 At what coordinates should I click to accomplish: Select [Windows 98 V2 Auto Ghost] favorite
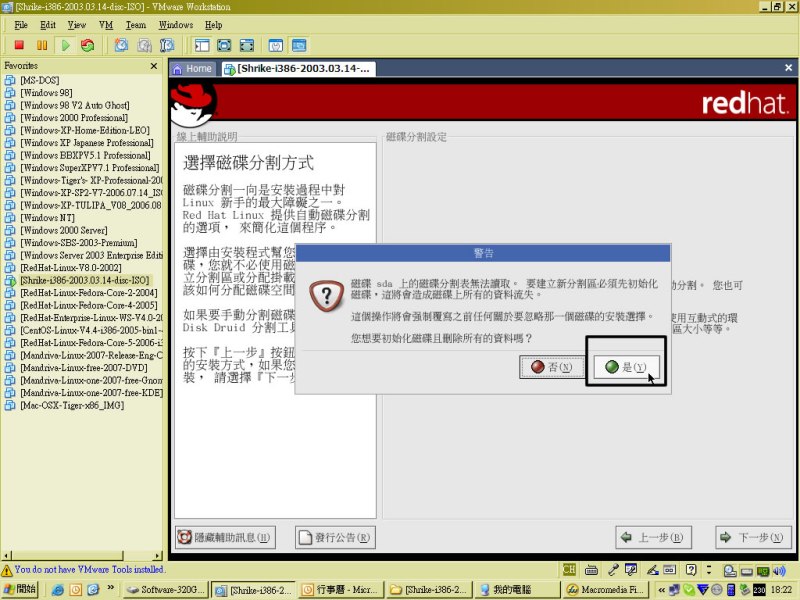[x=74, y=105]
